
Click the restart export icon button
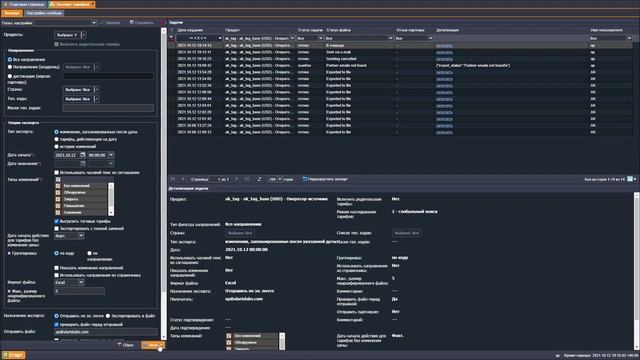[x=325, y=179]
